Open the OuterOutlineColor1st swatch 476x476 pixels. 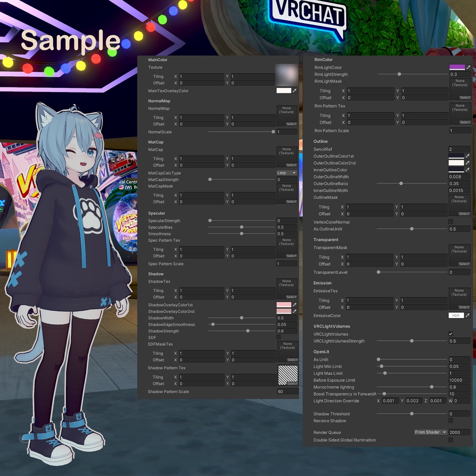pyautogui.click(x=456, y=156)
